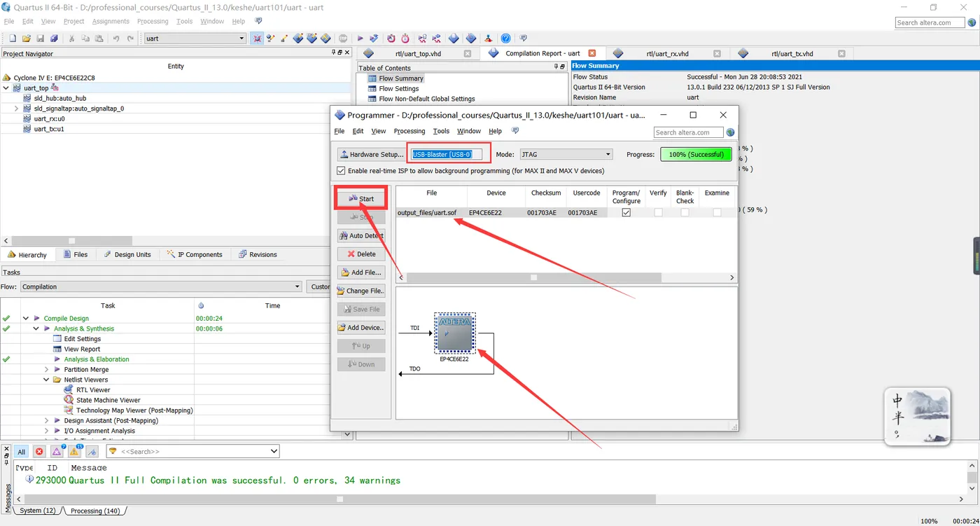Click the New file icon in the main toolbar
The image size is (980, 526).
[x=12, y=39]
